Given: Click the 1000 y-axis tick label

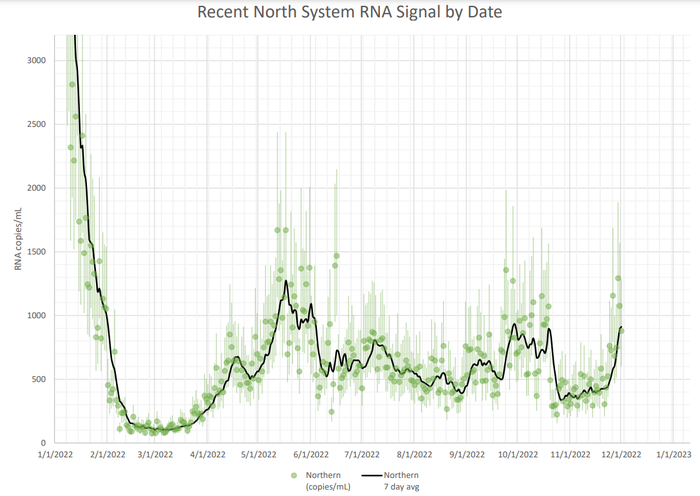Looking at the screenshot, I should (x=35, y=316).
